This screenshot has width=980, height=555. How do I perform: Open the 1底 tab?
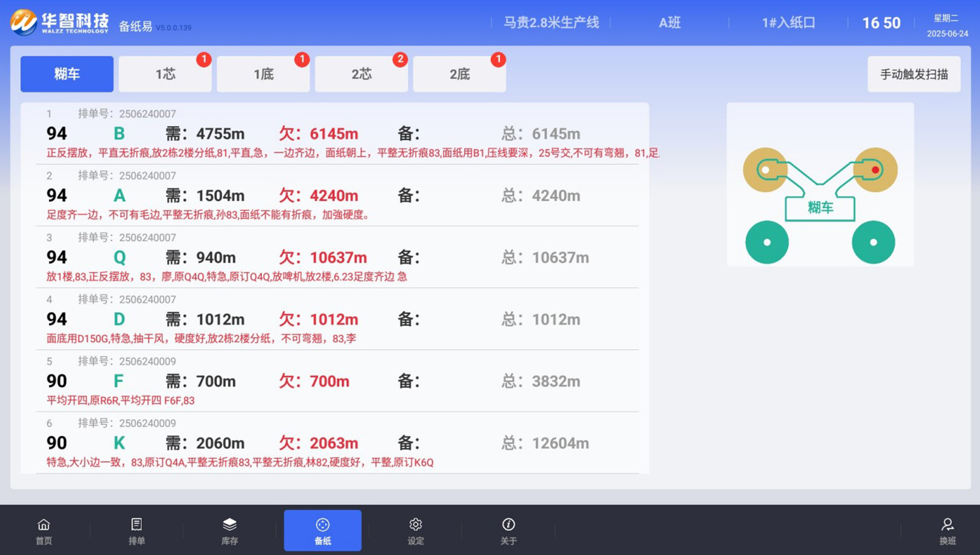[x=263, y=74]
